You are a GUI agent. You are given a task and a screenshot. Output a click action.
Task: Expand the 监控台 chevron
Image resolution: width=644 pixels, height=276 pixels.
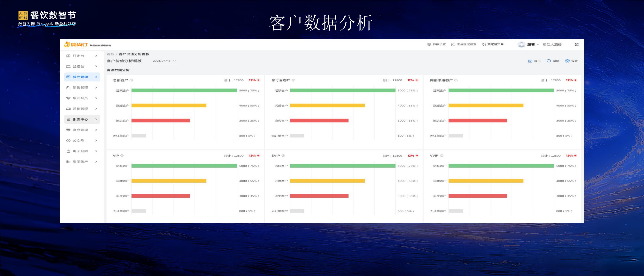tap(96, 66)
